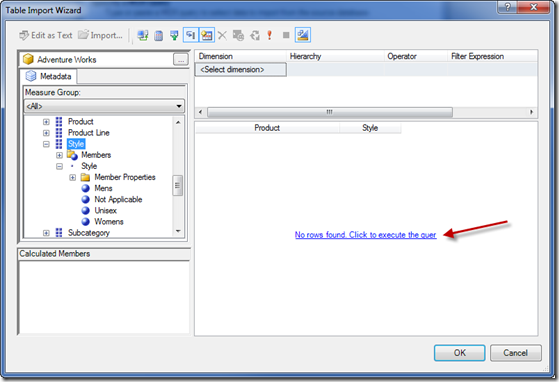This screenshot has width=559, height=382.
Task: Switch to the Metadata tab
Action: coord(48,76)
